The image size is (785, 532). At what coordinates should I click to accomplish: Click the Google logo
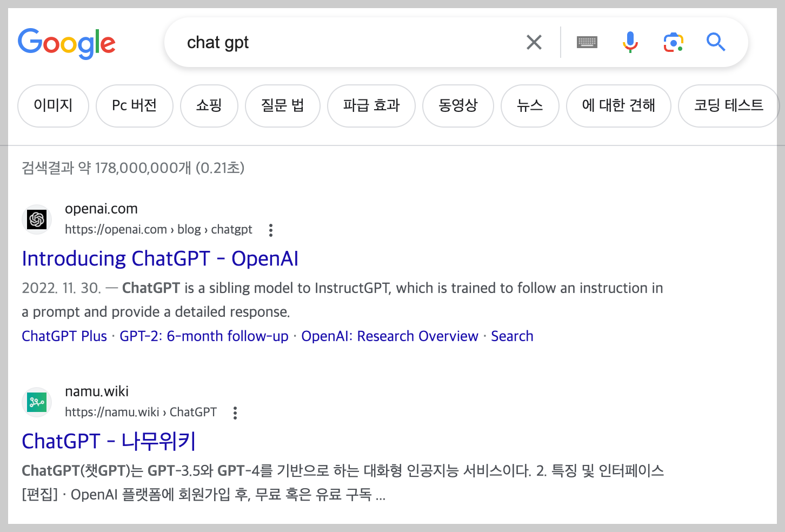click(x=67, y=44)
